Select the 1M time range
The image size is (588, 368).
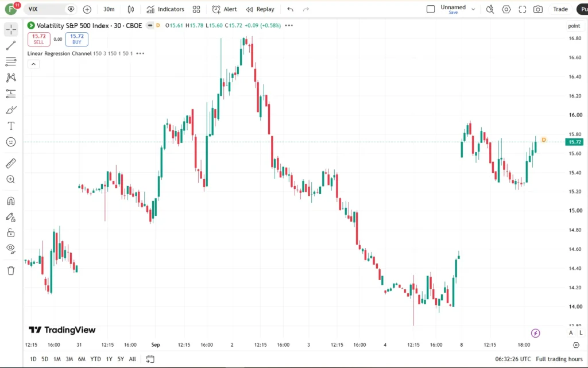click(x=57, y=359)
